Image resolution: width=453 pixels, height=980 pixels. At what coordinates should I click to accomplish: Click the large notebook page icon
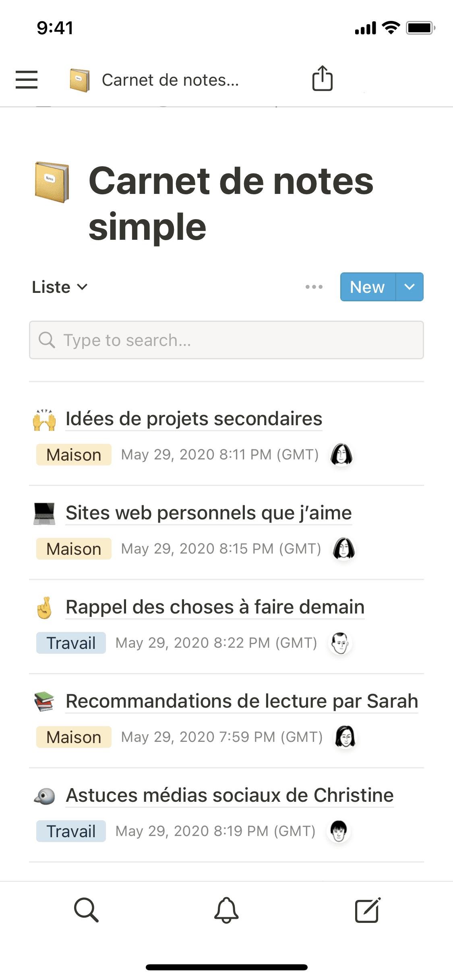point(52,182)
